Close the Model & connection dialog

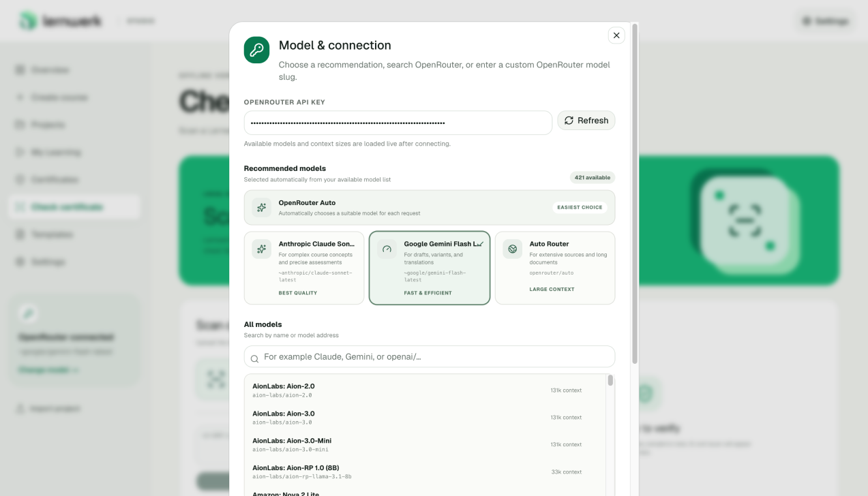point(616,35)
